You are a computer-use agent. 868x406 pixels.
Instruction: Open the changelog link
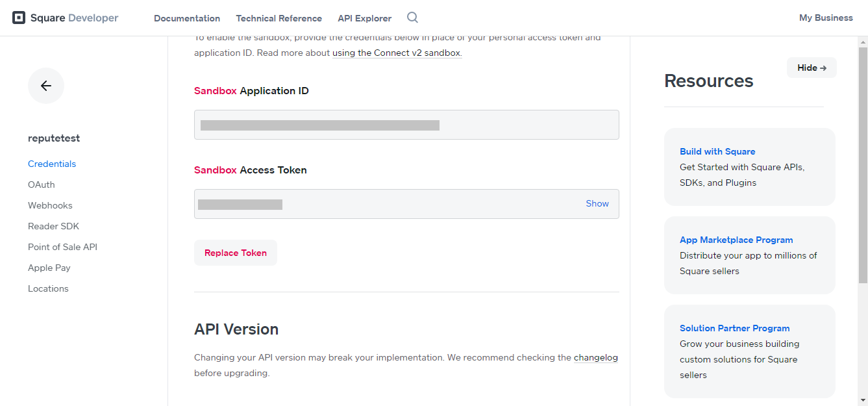(x=596, y=357)
